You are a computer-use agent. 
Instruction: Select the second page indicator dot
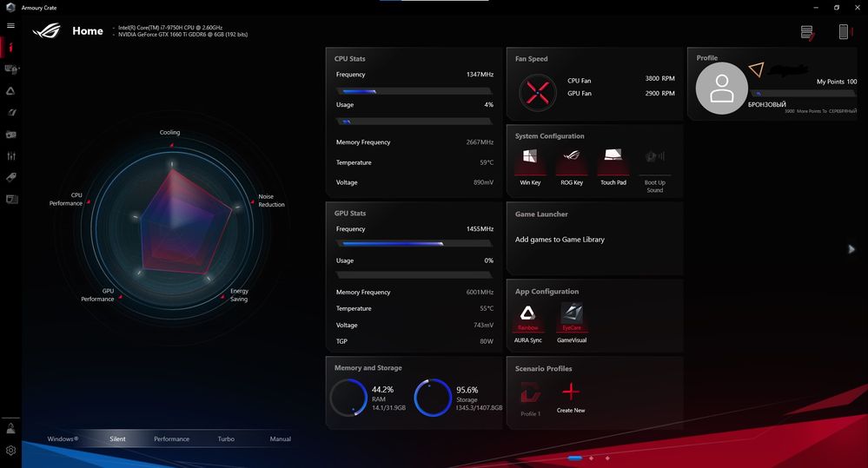[591, 458]
